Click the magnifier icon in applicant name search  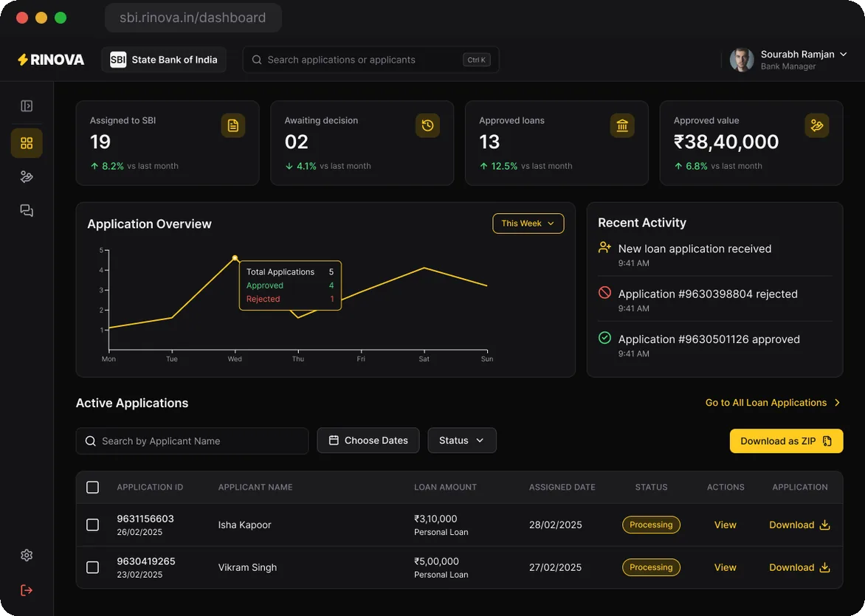point(91,441)
